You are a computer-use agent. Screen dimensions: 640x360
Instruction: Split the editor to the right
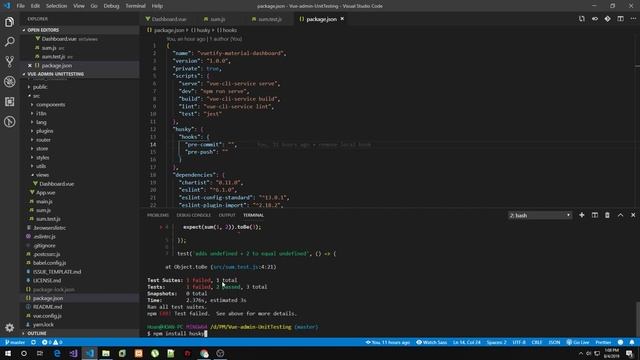click(620, 19)
